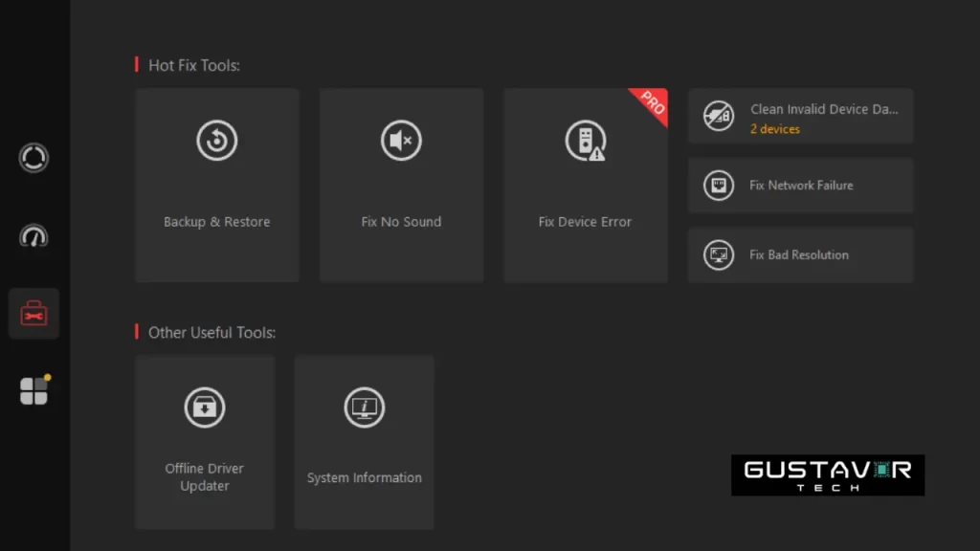Click the Clean Invalid Device Data icon
Viewport: 980px width, 551px height.
point(719,117)
